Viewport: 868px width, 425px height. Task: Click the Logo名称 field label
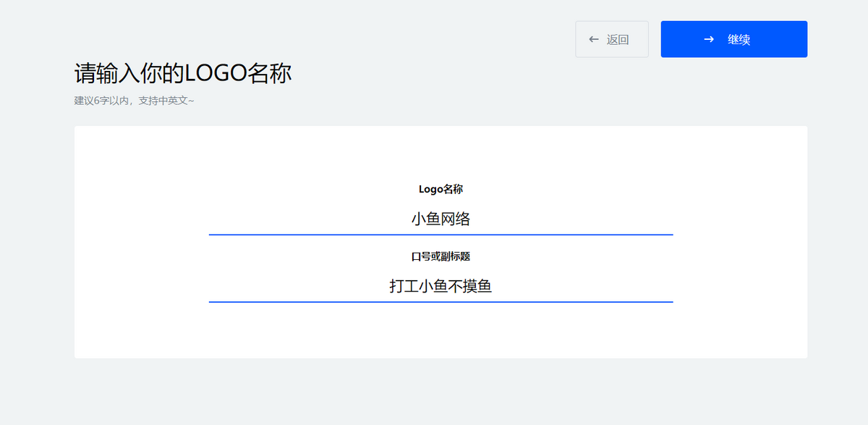click(x=441, y=189)
